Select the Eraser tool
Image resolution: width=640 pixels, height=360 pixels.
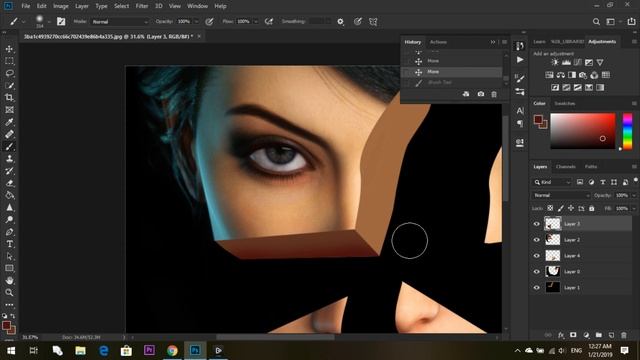pos(9,183)
